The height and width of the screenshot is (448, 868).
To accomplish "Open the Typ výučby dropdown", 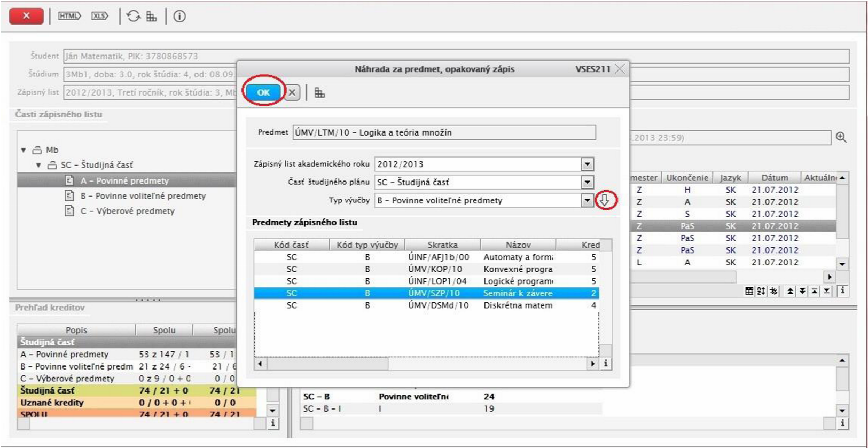I will [x=587, y=201].
